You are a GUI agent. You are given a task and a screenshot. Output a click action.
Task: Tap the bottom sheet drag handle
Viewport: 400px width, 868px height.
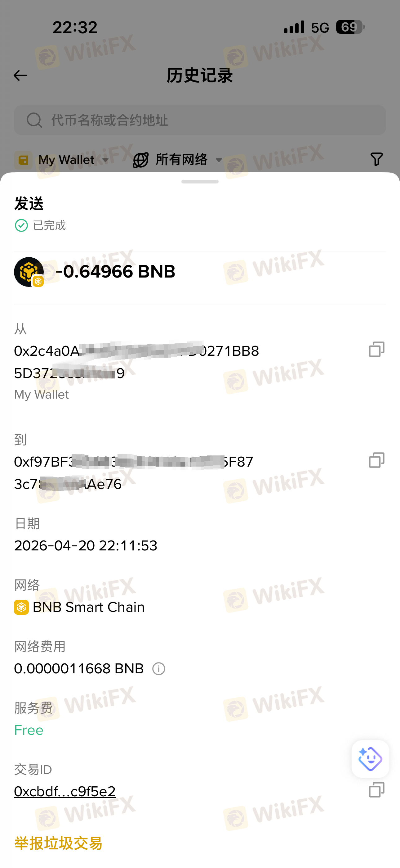pos(200,182)
